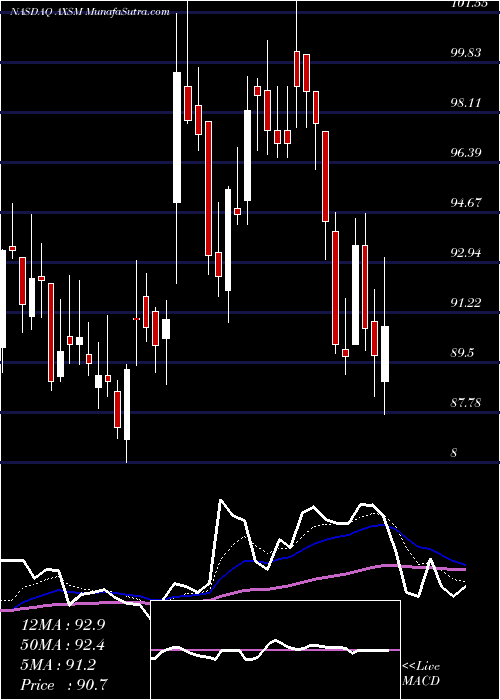
Task: Click the 92.94 price axis label
Action: point(466,253)
